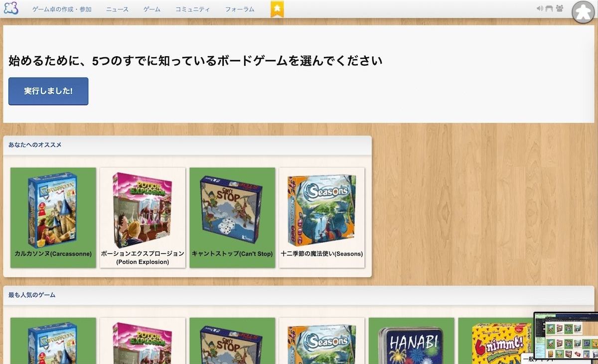Screen dimensions: 598x364
Task: Select Potion Explosion in the あなたへのオススメ section
Action: tap(143, 218)
